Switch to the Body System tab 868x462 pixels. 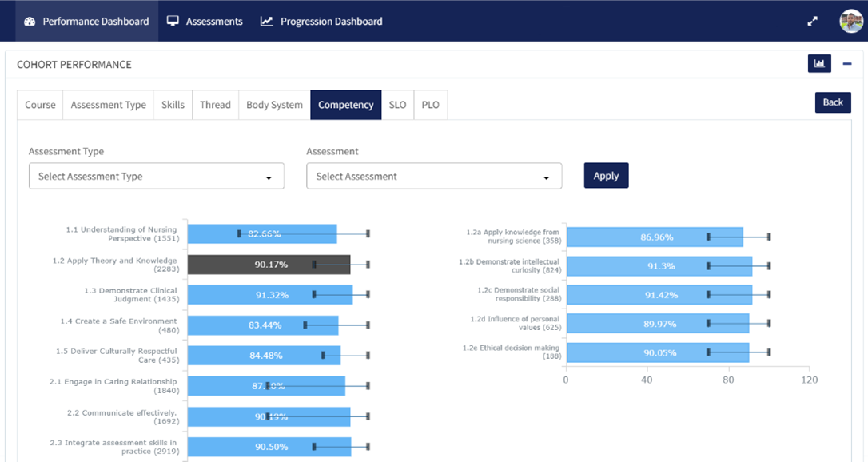(x=274, y=105)
